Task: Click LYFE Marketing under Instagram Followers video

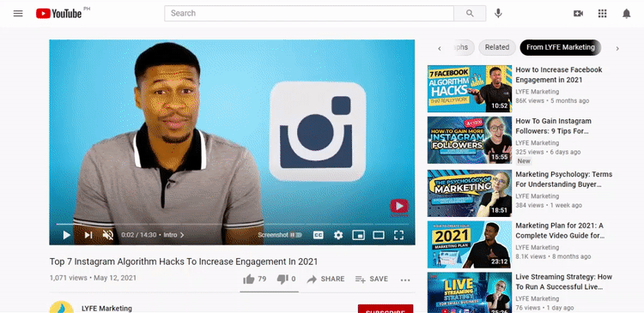Action: coord(538,142)
